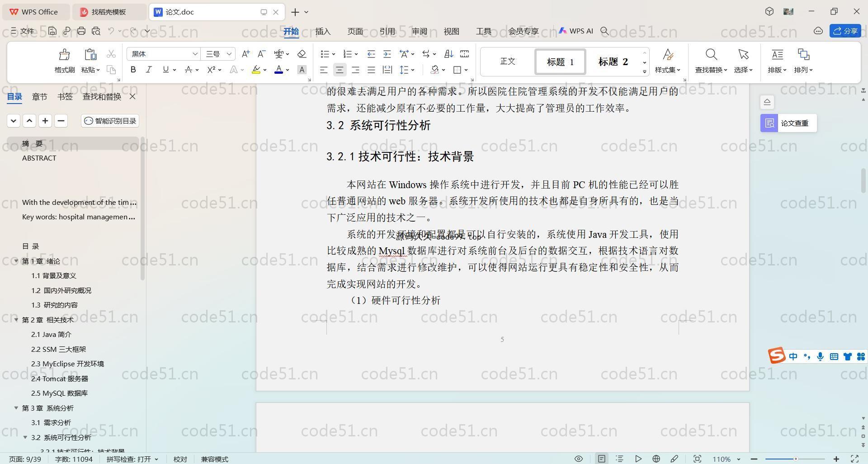Viewport: 868px width, 464px height.
Task: Click the Undo arrow icon
Action: pyautogui.click(x=111, y=31)
